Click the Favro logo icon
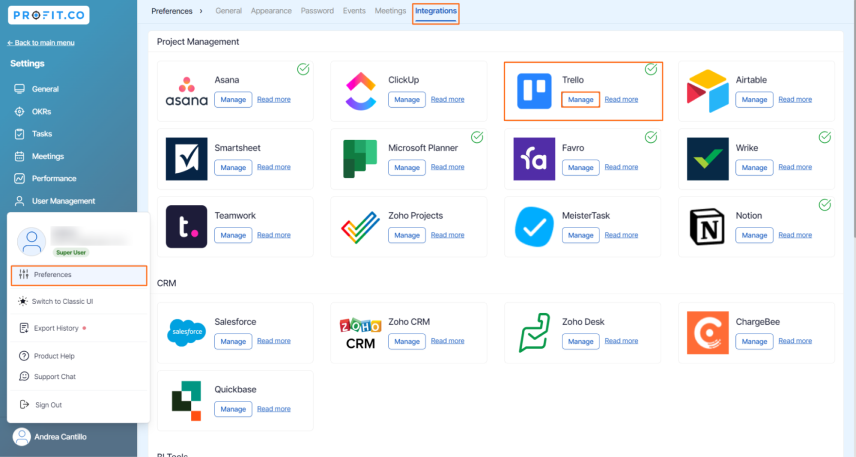 (x=534, y=159)
